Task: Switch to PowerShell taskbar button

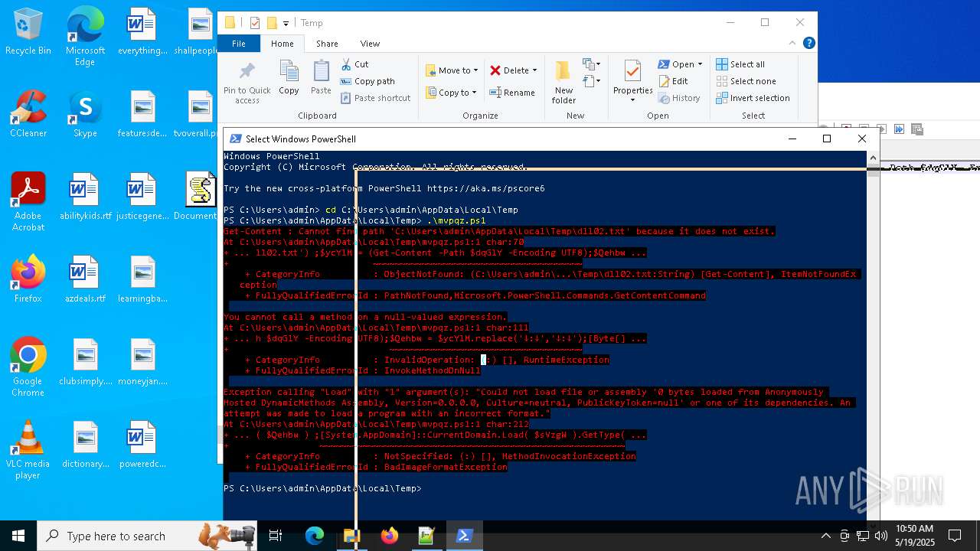Action: pos(464,536)
